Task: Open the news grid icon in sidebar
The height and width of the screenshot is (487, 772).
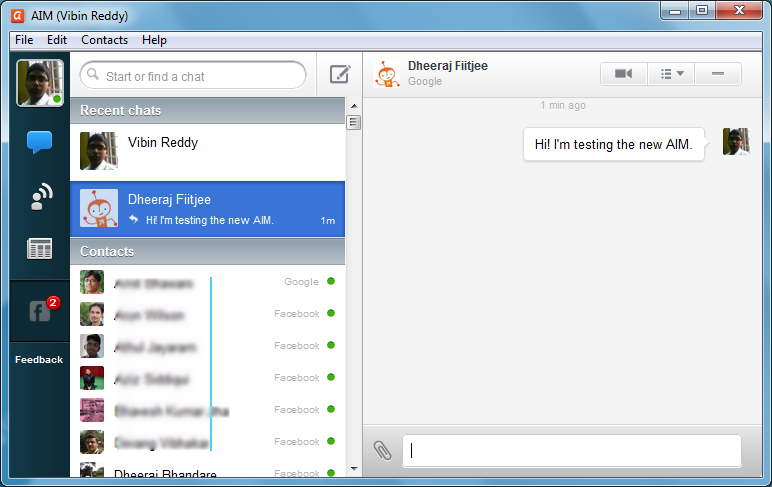Action: point(39,249)
